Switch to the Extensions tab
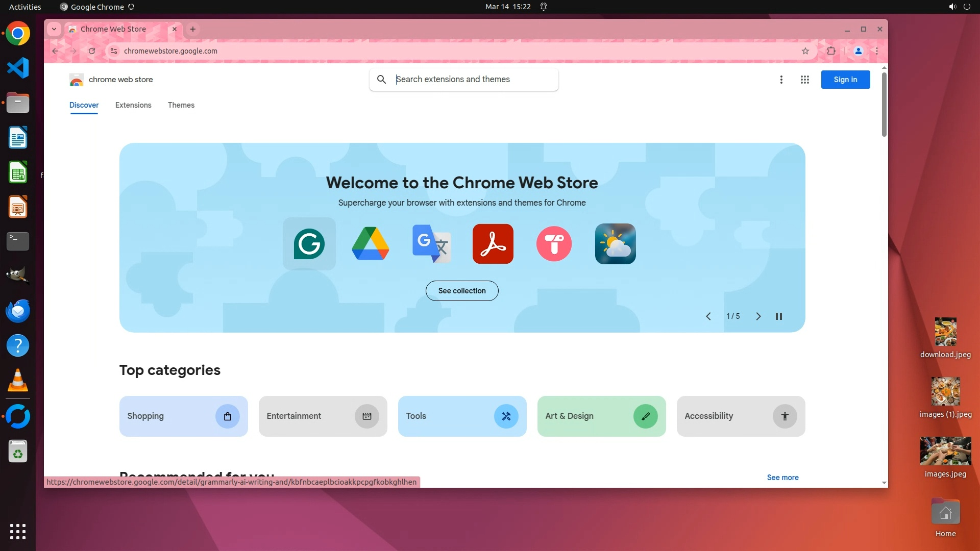Screen dimensions: 980x551 coord(133,105)
